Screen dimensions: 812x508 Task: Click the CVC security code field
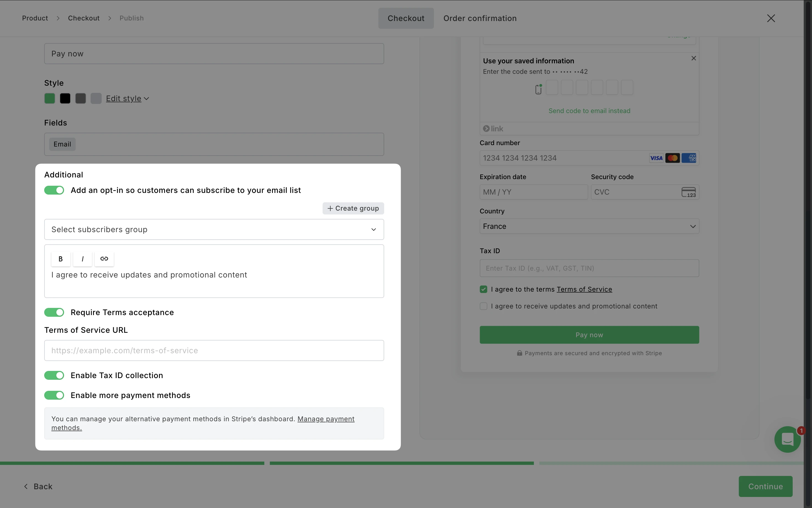[645, 192]
